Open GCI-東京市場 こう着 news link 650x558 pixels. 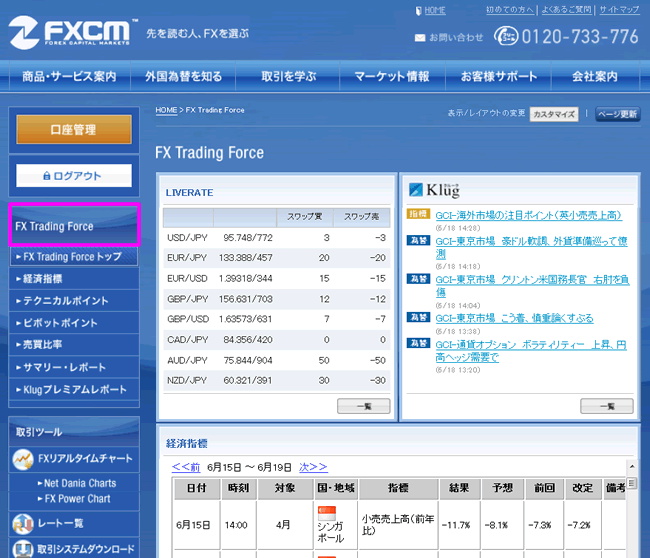(514, 318)
